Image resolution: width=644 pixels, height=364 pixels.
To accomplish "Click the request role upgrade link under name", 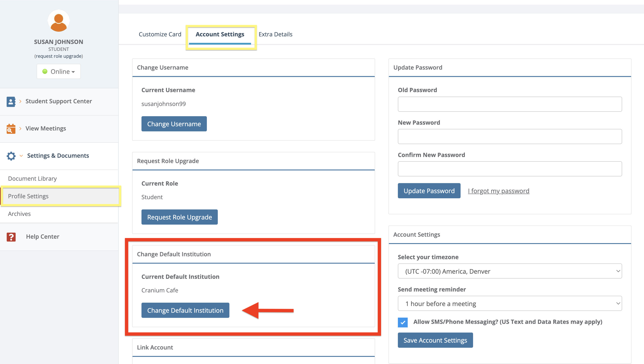I will coord(58,56).
